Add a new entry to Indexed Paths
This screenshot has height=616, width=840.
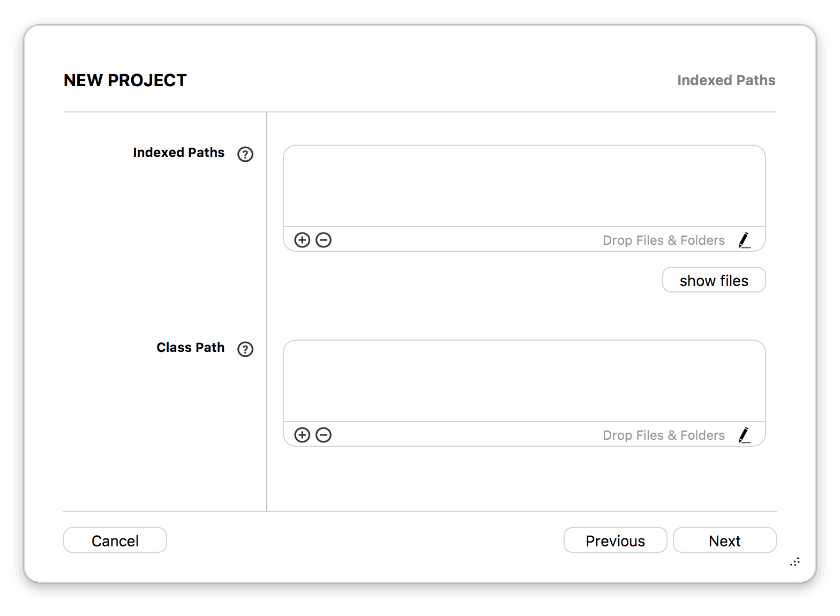coord(302,240)
